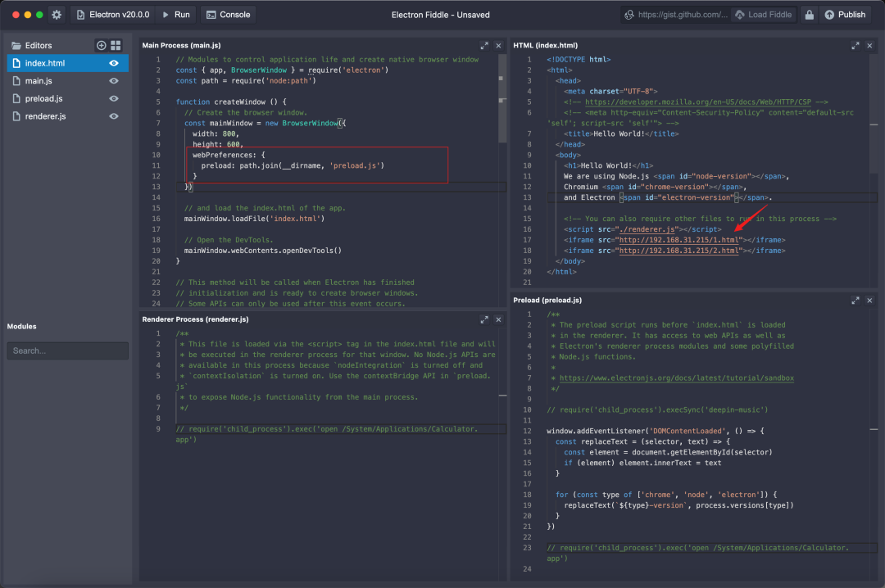This screenshot has height=588, width=885.
Task: Click 'Main Process (main.js)' panel title
Action: tap(181, 45)
